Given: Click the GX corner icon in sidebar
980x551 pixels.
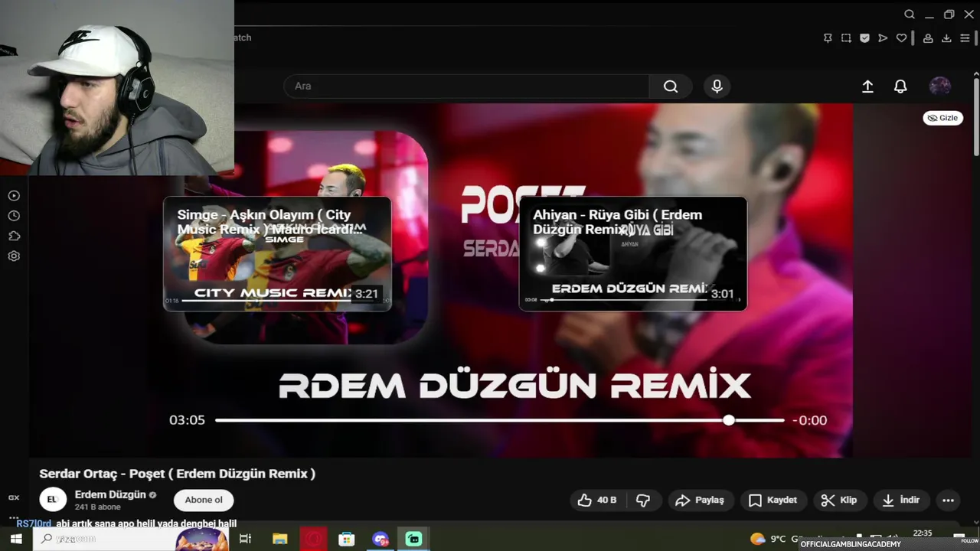Looking at the screenshot, I should [x=14, y=497].
